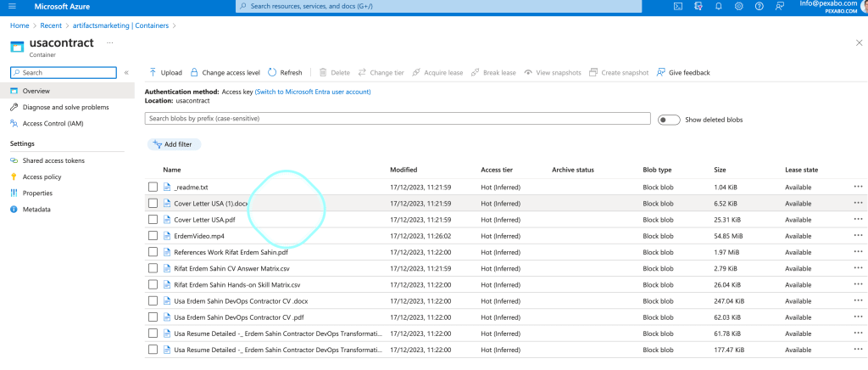Sort by the Size column header
This screenshot has height=370, width=868.
(x=720, y=170)
